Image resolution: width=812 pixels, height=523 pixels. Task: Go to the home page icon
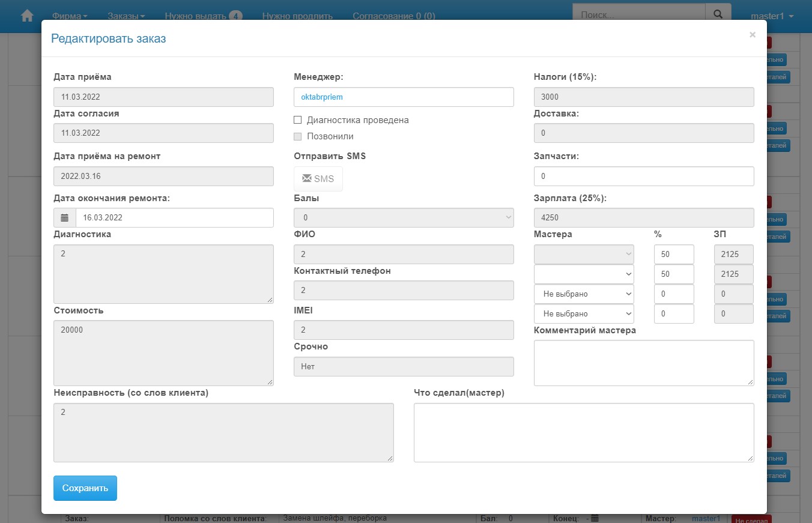pyautogui.click(x=27, y=16)
